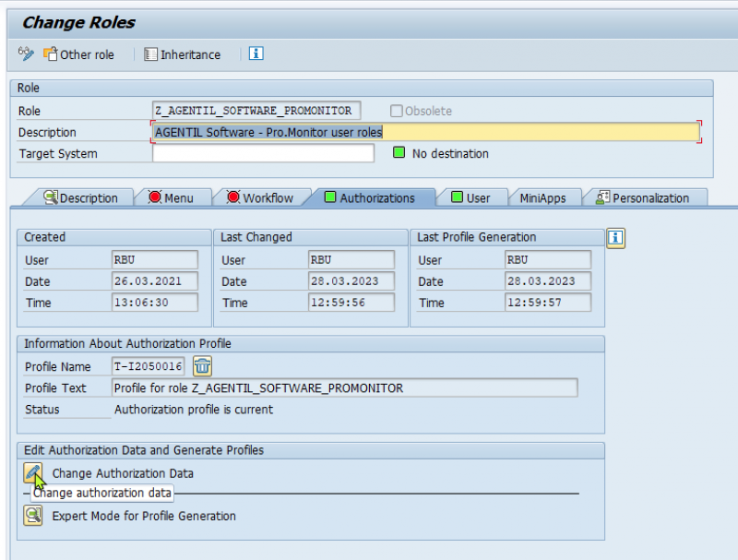Open the Workflow tab

click(x=259, y=197)
